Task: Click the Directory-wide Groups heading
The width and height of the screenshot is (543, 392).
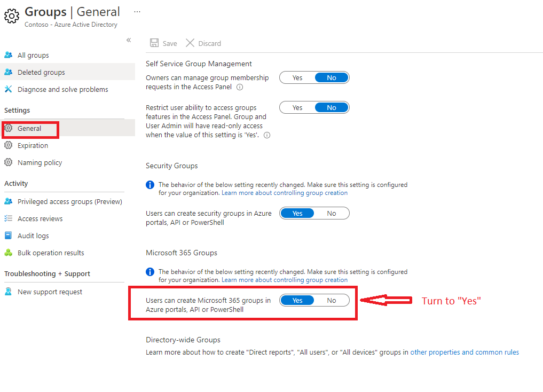Action: point(183,340)
